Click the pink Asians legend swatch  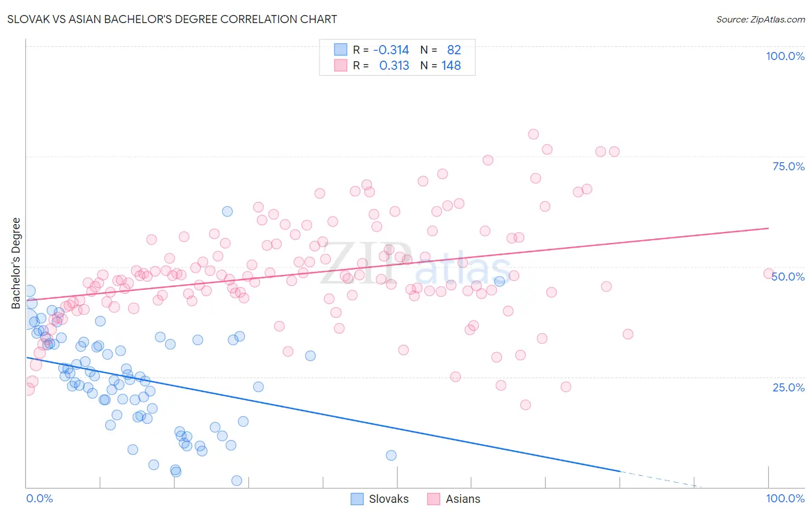(x=434, y=499)
